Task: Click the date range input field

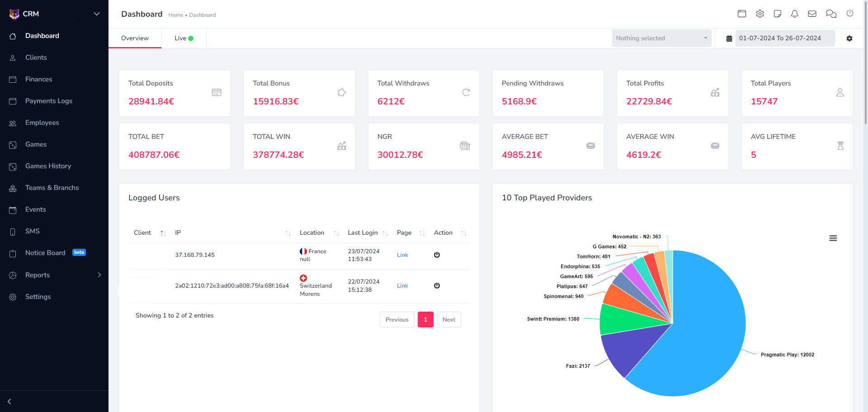Action: (x=785, y=38)
